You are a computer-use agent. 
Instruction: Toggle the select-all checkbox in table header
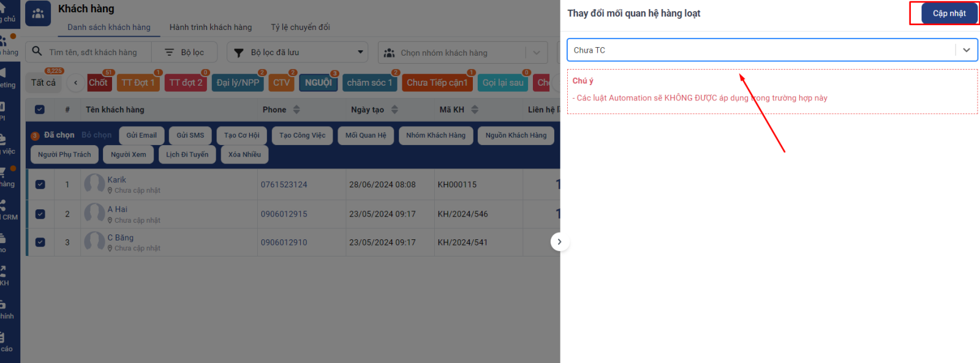[x=40, y=110]
